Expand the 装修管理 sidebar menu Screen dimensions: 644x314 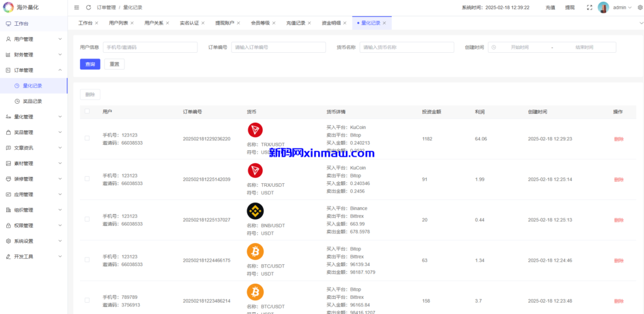click(34, 179)
